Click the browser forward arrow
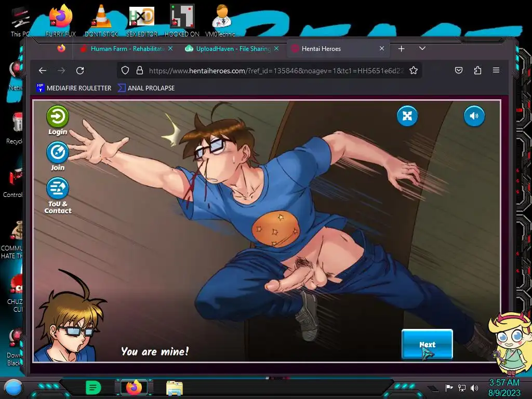 pos(61,71)
